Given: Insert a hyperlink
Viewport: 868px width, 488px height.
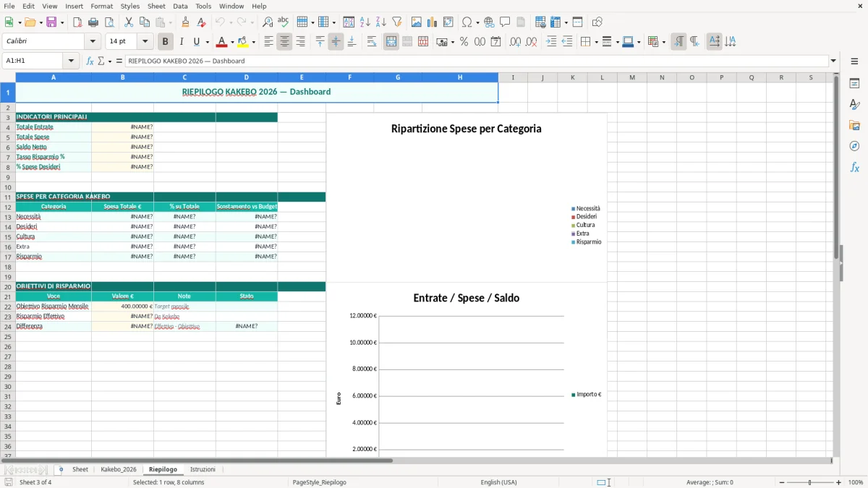Looking at the screenshot, I should [x=489, y=22].
